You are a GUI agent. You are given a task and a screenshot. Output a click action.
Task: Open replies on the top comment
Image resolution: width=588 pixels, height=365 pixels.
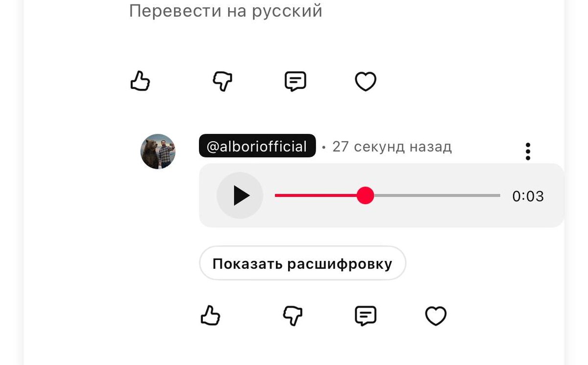point(295,81)
